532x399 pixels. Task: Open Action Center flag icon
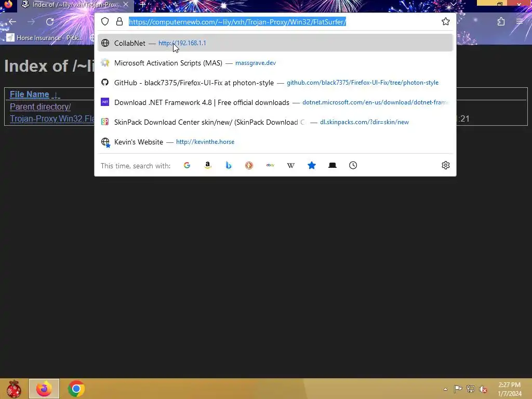[458, 389]
